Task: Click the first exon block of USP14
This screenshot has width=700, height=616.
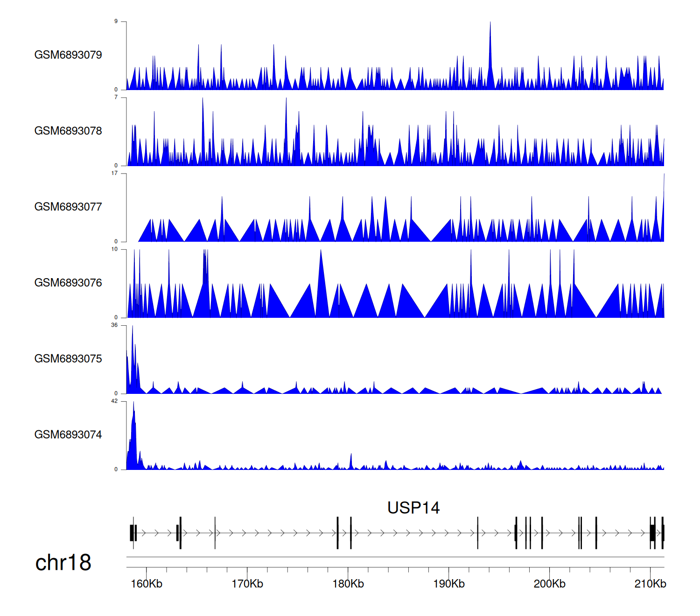Action: pos(132,533)
